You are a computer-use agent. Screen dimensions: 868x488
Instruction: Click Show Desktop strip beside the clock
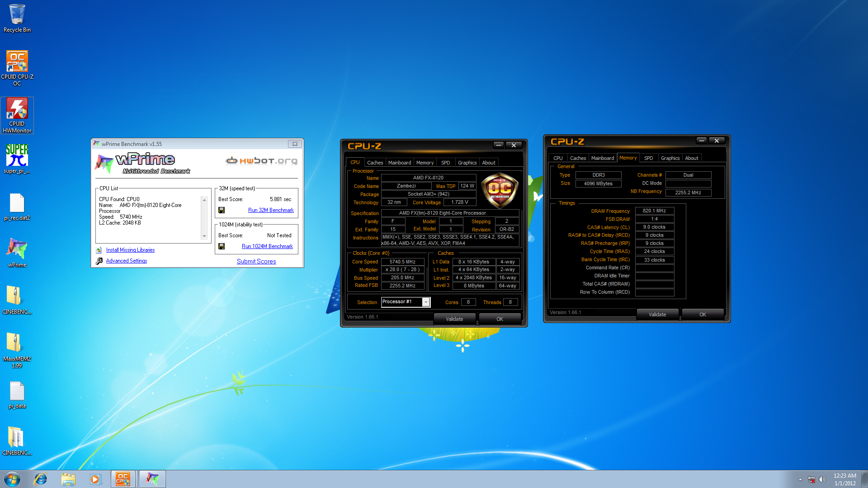tap(864, 479)
